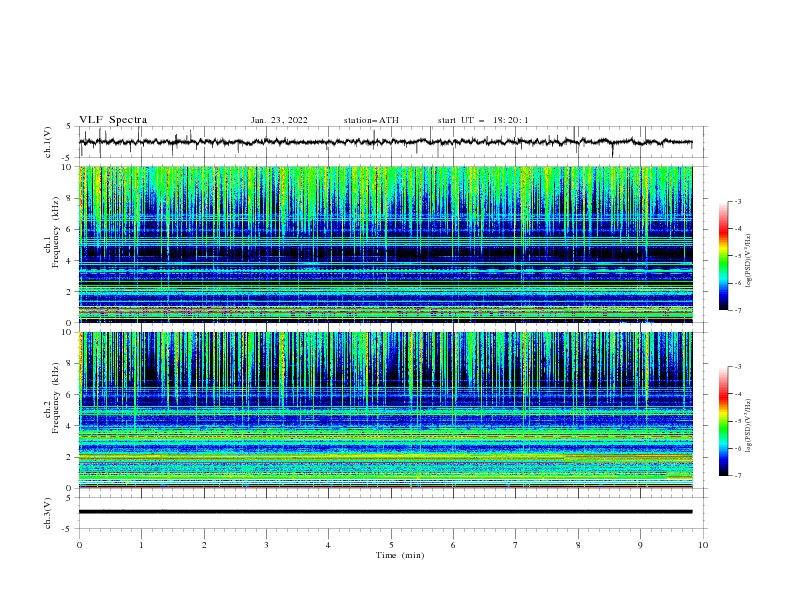Screen dimensions: 792x612
Task: Click the "-7" tick on ch.1 color bar
Action: (x=737, y=311)
